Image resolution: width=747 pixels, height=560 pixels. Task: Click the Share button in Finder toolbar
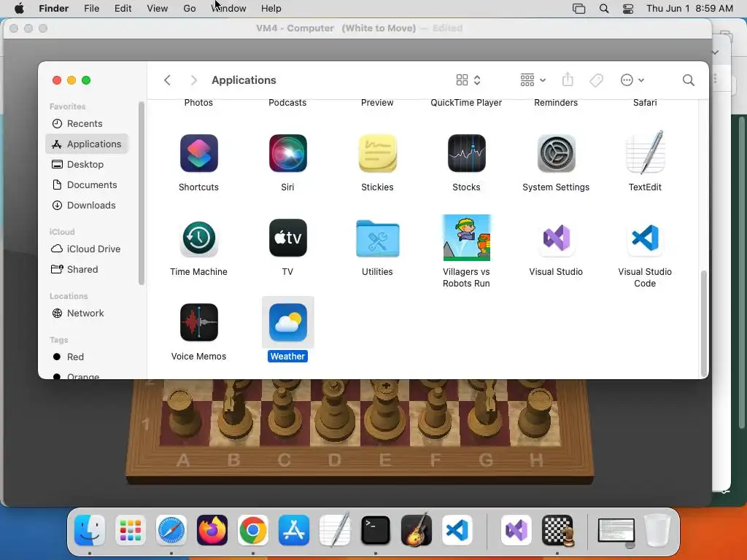point(568,79)
